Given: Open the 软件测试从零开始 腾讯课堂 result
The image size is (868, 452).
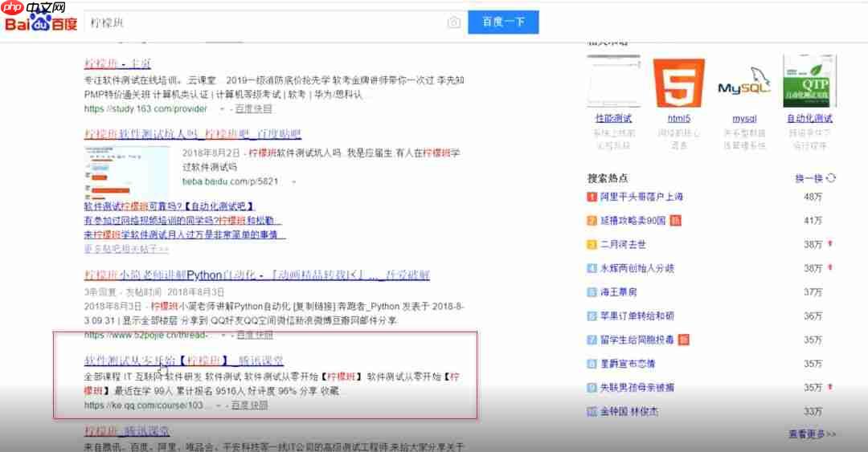Looking at the screenshot, I should [184, 360].
